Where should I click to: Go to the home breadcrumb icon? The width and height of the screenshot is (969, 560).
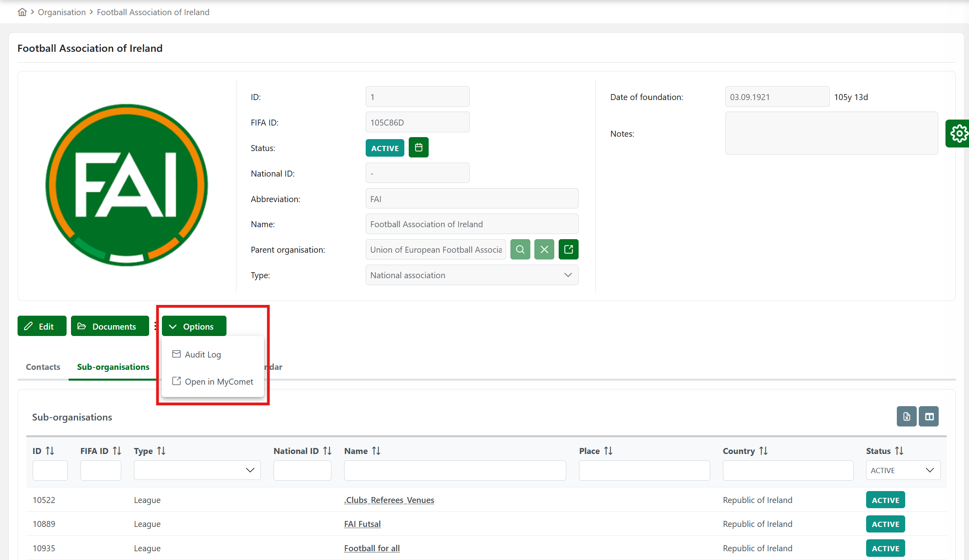[22, 12]
